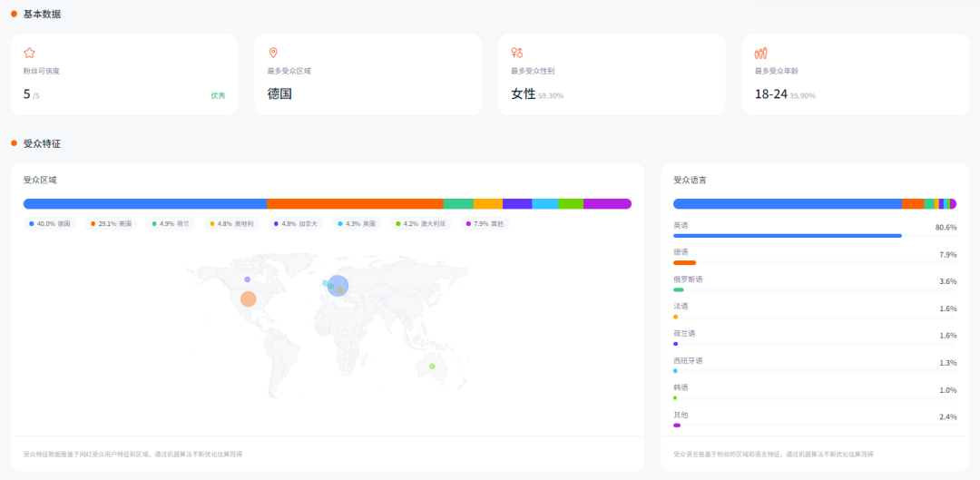Click the footnote under the 受众区域 map
Screen dimensions: 980x480
tap(133, 454)
